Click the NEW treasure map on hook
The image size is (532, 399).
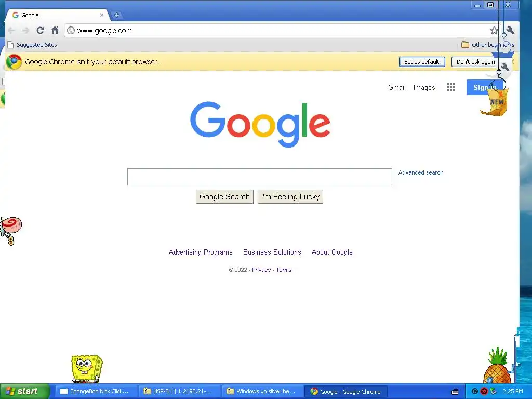click(x=495, y=102)
